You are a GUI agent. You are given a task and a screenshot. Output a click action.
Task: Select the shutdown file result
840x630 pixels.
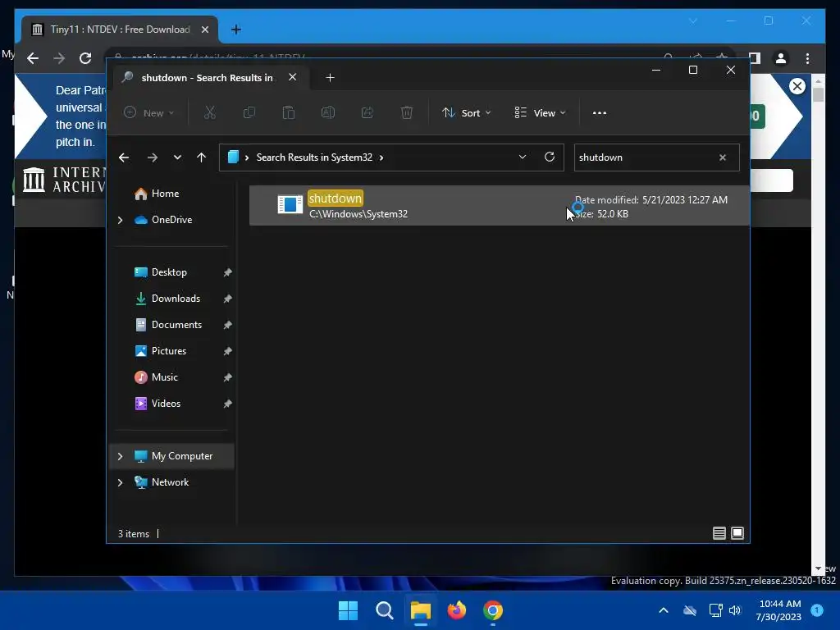pos(499,205)
